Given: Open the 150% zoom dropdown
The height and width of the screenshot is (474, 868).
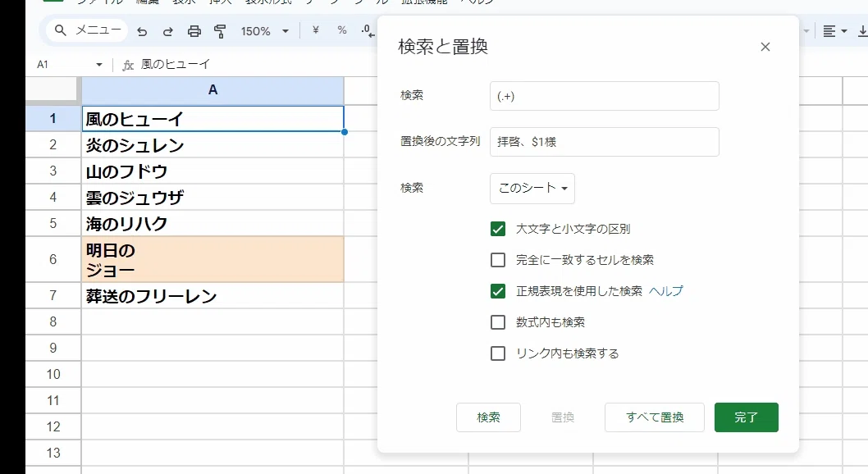Looking at the screenshot, I should click(265, 31).
